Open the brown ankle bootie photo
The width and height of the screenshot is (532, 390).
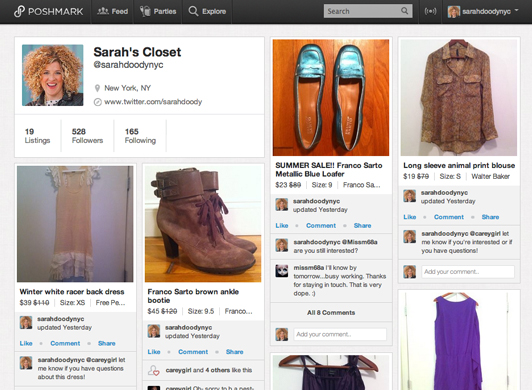[x=203, y=224]
